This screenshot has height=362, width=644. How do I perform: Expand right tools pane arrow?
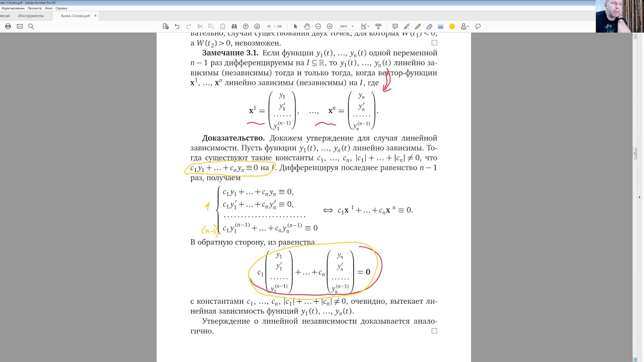point(640,197)
